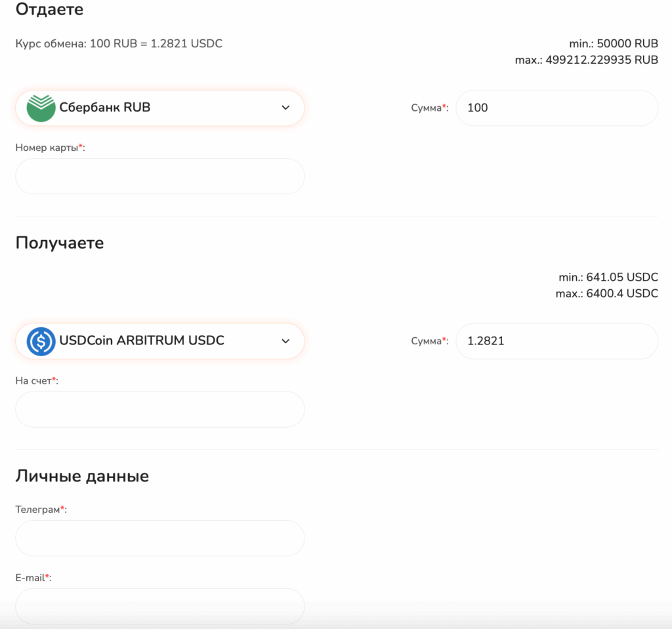Focus the На счет input field

click(x=159, y=410)
